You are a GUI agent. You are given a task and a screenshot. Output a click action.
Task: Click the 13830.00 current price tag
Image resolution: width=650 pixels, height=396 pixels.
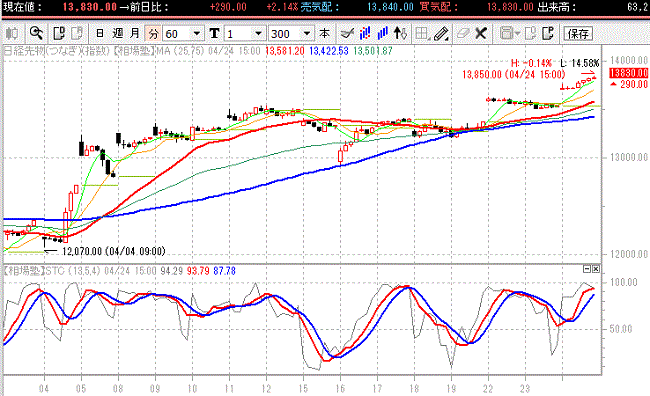(x=628, y=73)
